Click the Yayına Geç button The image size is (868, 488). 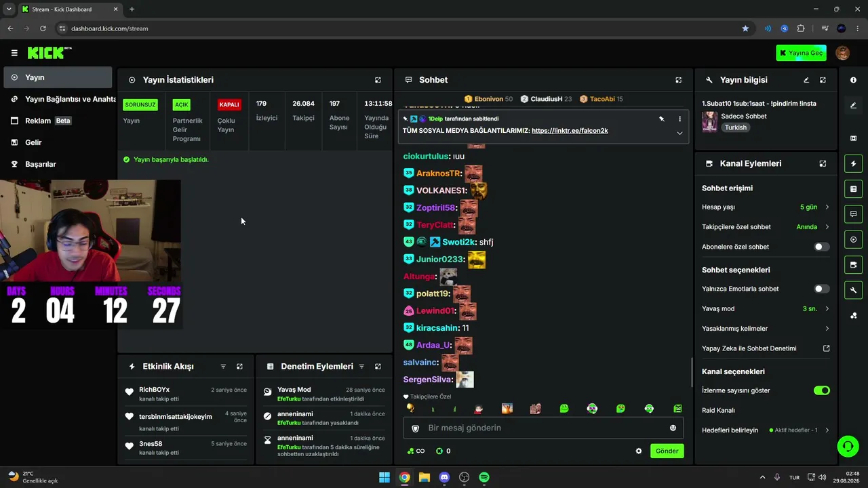(x=802, y=53)
